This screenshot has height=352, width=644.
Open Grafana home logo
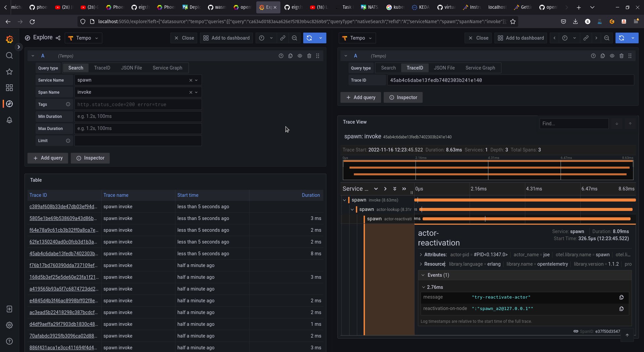(9, 39)
